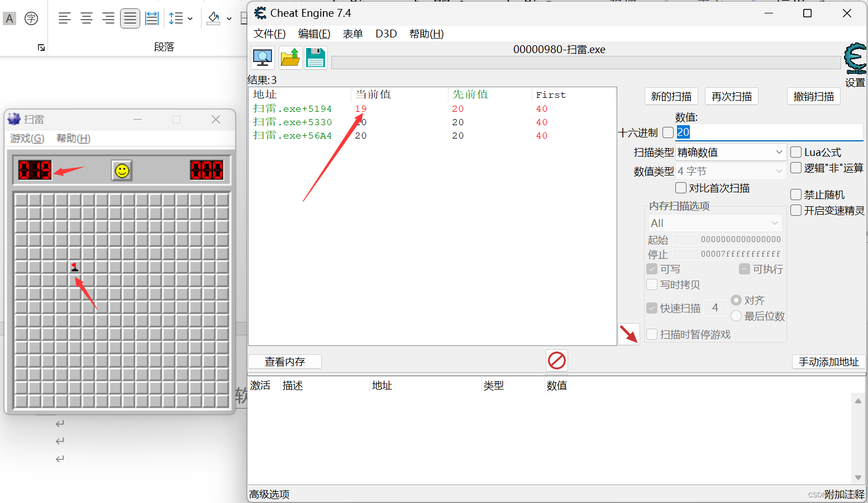Open the process selector computer icon

263,58
